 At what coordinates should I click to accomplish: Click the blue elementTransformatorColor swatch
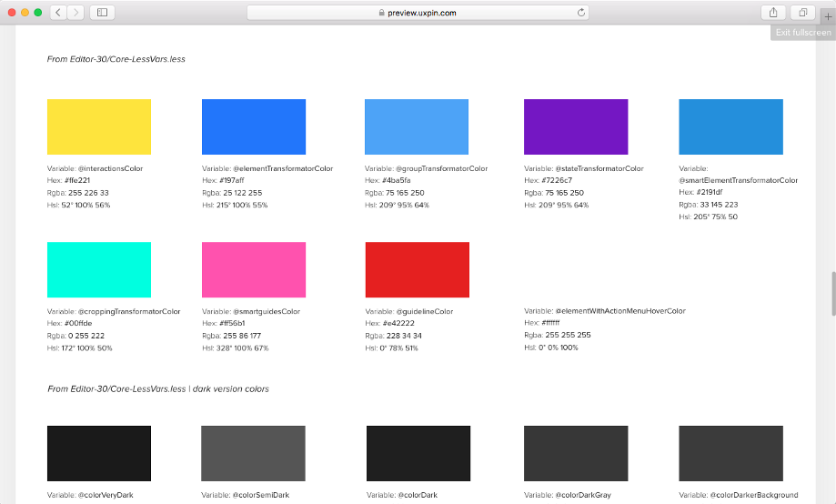253,126
